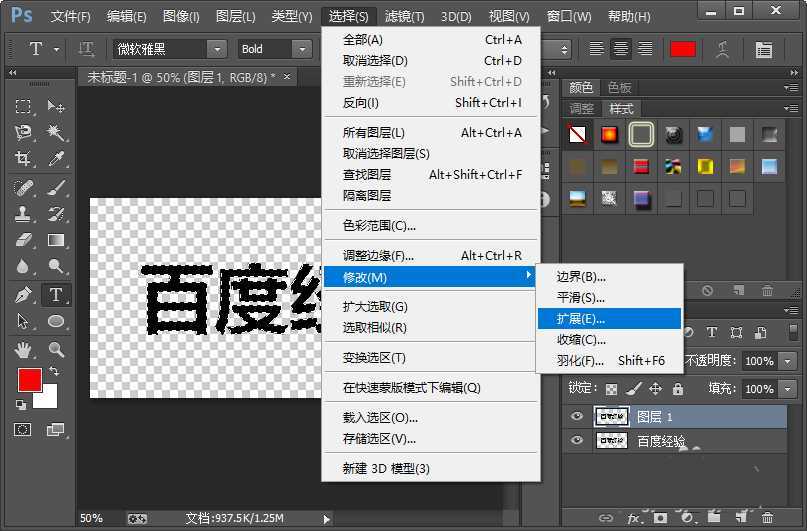Choose the Eraser tool

(x=24, y=240)
